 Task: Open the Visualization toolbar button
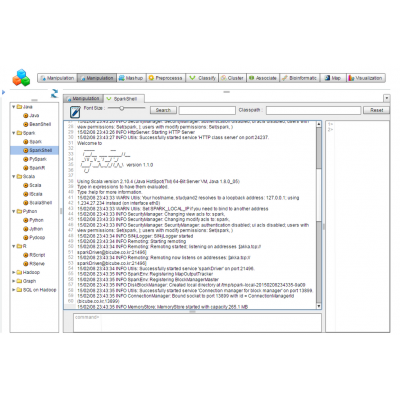click(366, 78)
